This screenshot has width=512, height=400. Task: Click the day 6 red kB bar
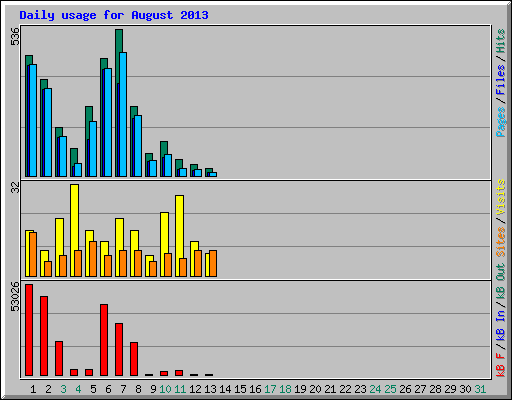click(x=104, y=340)
